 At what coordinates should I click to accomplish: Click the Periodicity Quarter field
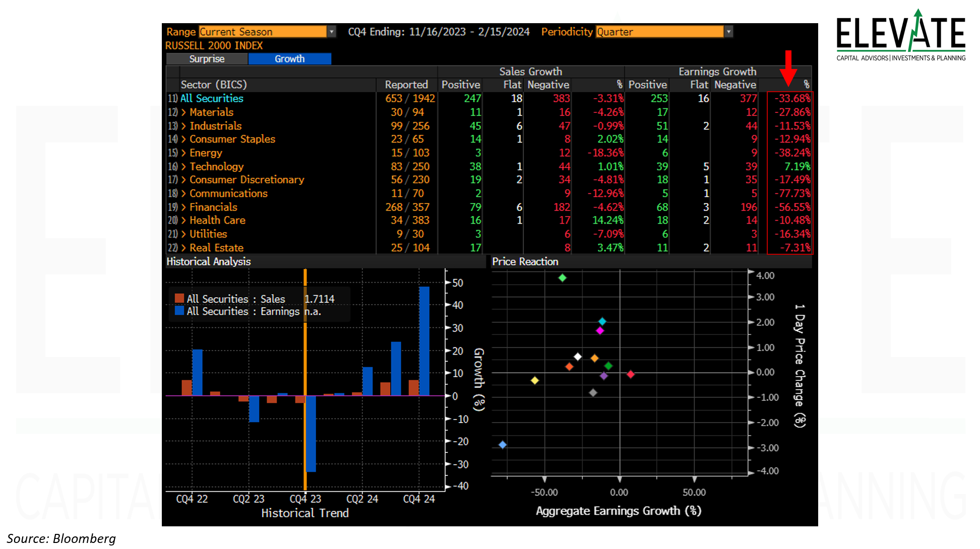(660, 32)
